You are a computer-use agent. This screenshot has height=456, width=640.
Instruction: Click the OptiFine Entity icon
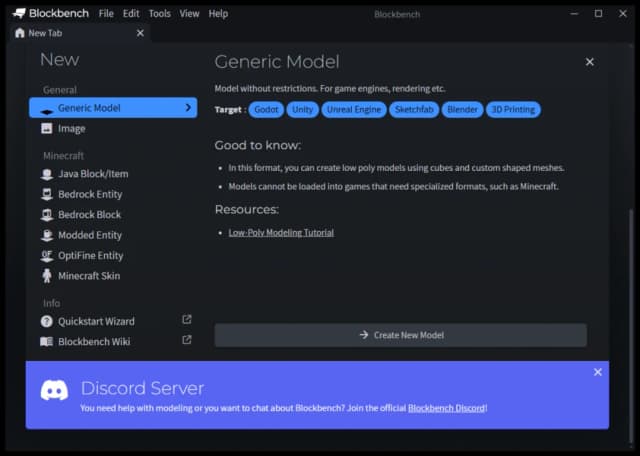pyautogui.click(x=47, y=256)
